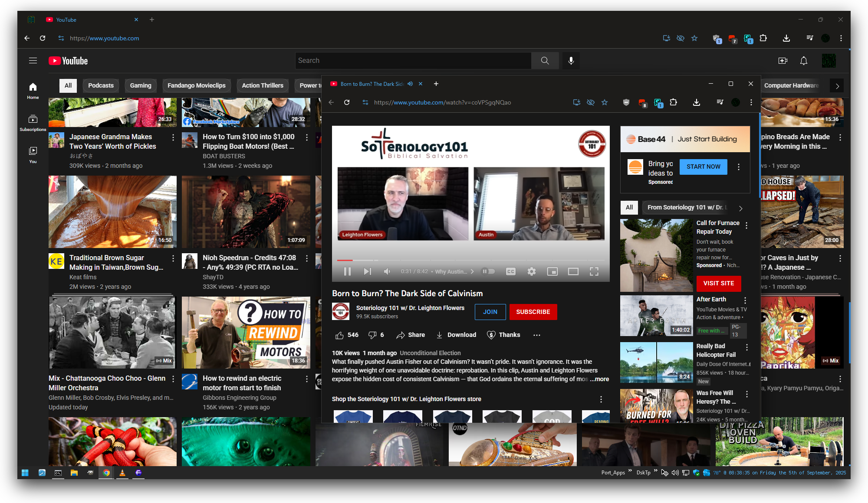Click the Thanks button
868x503 pixels.
[x=503, y=335]
